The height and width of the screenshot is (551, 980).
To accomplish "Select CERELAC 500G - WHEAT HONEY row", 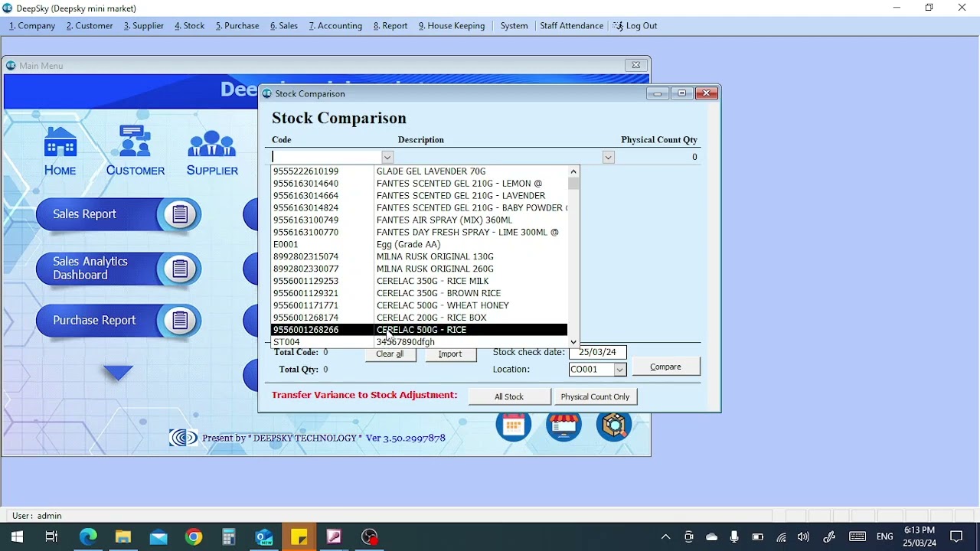I will [x=420, y=305].
